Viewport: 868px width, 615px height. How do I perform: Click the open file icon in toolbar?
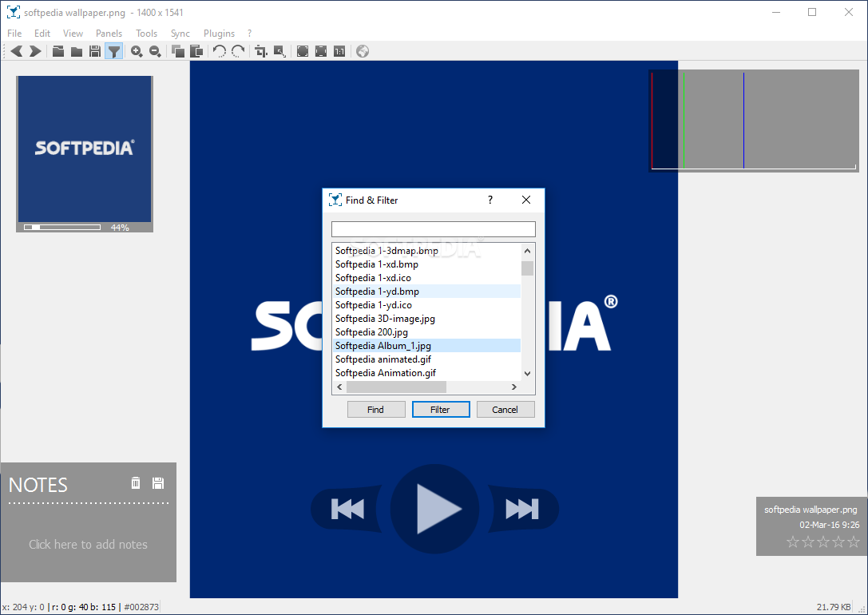[58, 51]
